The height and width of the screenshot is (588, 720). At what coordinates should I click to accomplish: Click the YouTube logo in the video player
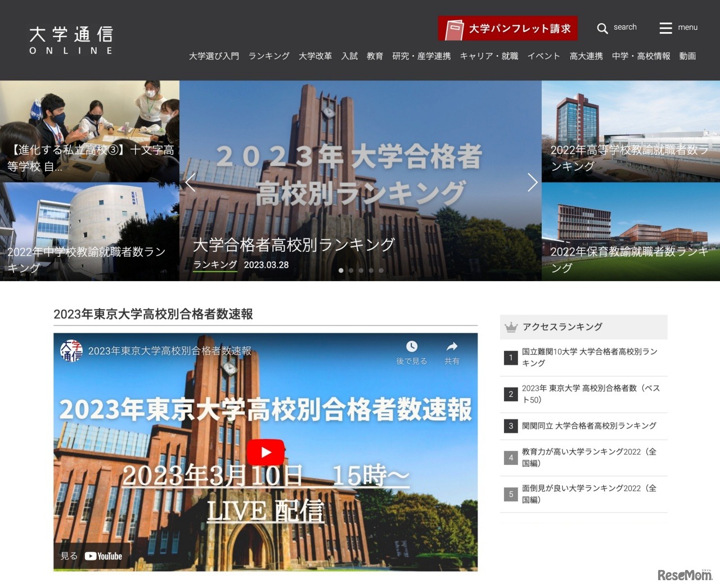click(x=103, y=556)
